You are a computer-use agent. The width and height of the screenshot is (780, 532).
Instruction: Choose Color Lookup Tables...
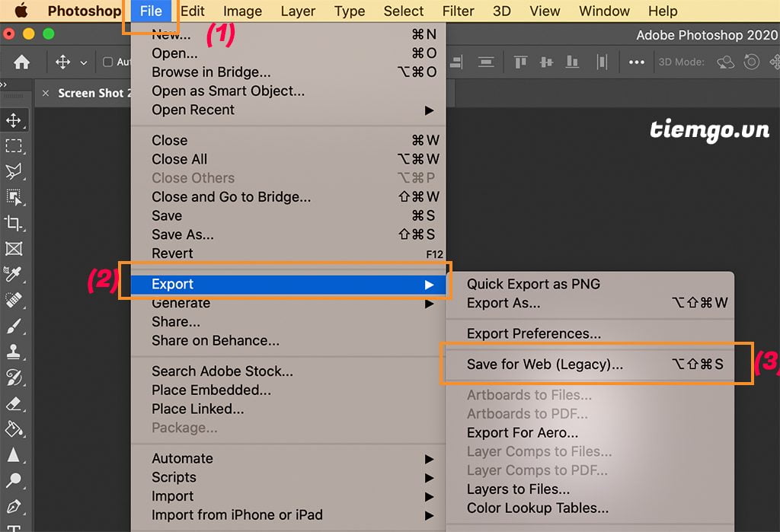pos(590,508)
